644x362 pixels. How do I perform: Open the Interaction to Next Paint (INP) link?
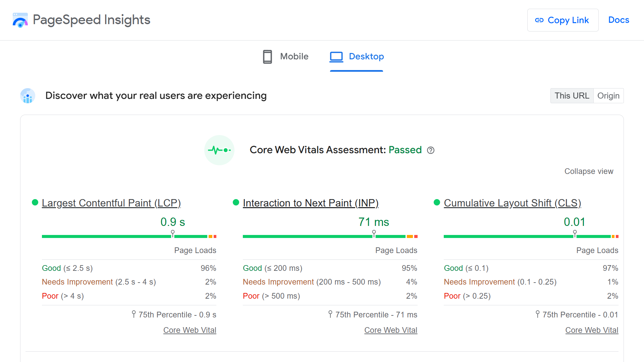[x=311, y=203]
